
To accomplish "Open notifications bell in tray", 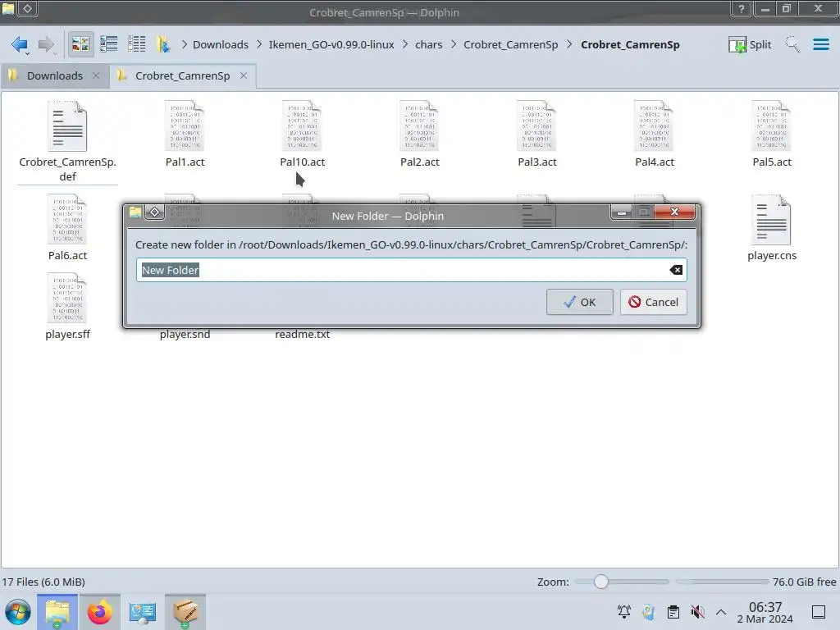I will click(624, 612).
